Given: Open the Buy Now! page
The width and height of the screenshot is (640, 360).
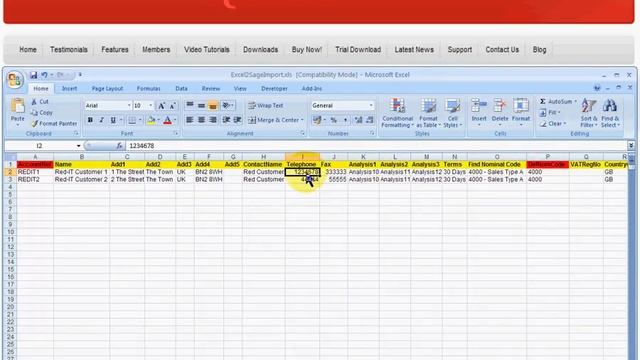Looking at the screenshot, I should pos(307,50).
